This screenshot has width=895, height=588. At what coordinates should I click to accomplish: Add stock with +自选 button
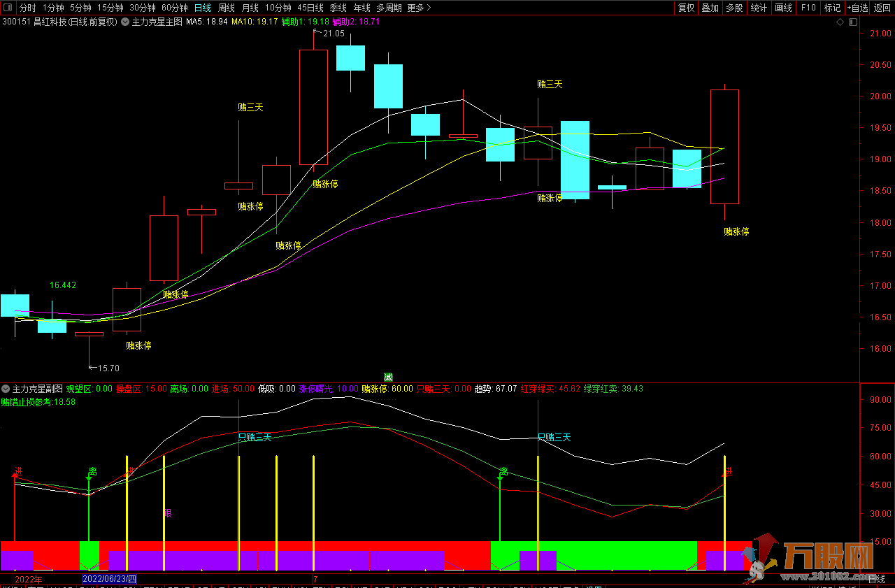coord(857,8)
